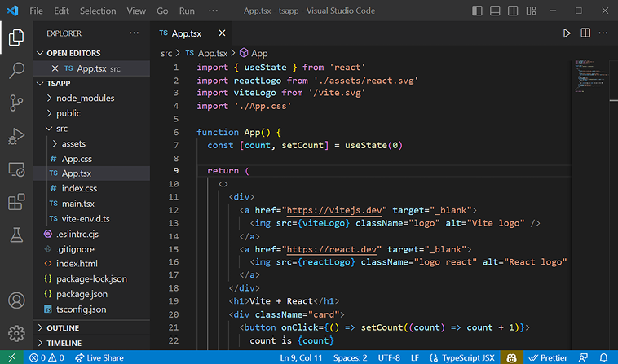
Task: Expand the OUTLINE section
Action: 63,328
